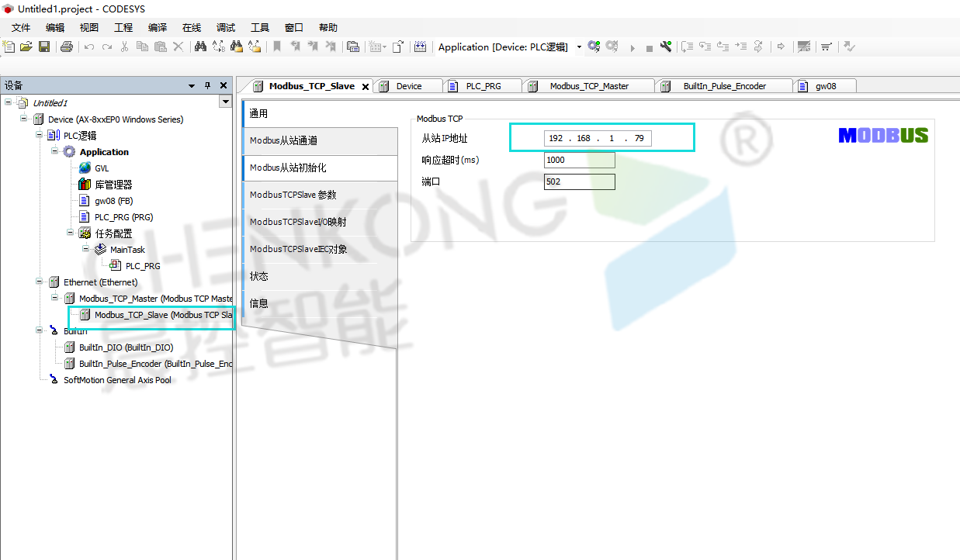The image size is (960, 560).
Task: Pin the 设备 panel with pushpin
Action: [x=207, y=85]
